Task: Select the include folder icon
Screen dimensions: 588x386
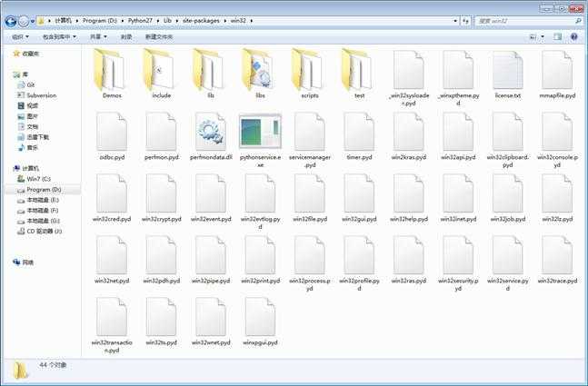Action: (161, 70)
